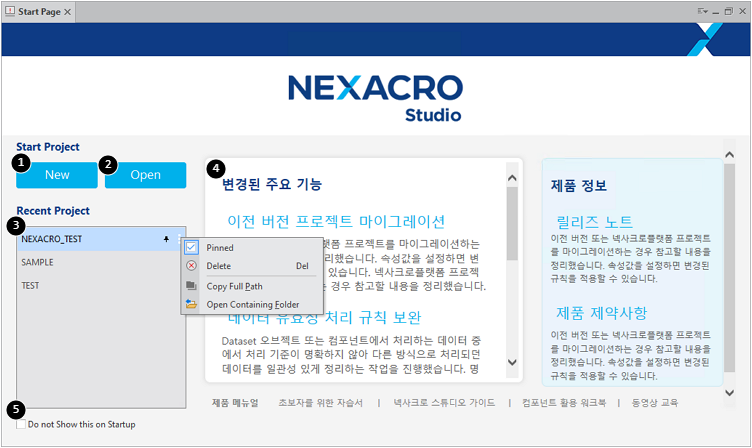Viewport: 752px width, 448px height.
Task: Click the red Delete icon in context menu
Action: pyautogui.click(x=191, y=266)
